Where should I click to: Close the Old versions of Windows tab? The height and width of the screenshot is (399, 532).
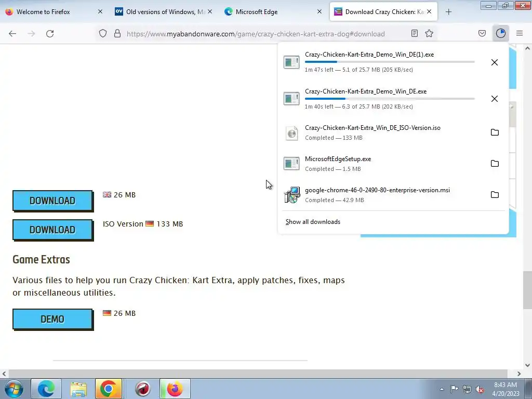tap(210, 11)
